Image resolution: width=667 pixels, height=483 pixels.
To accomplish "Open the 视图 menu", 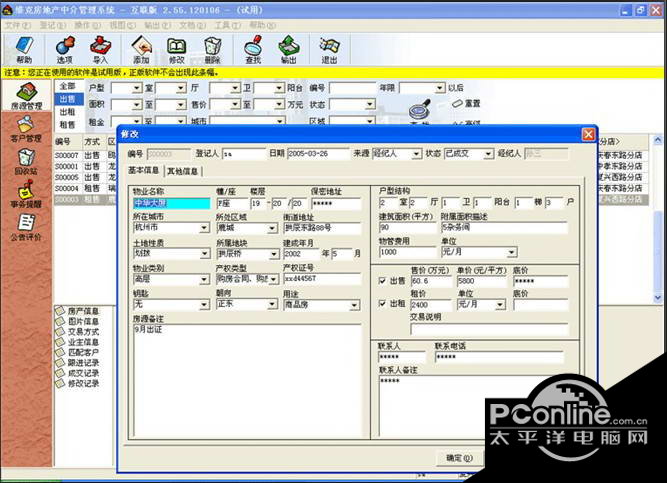I will 123,26.
